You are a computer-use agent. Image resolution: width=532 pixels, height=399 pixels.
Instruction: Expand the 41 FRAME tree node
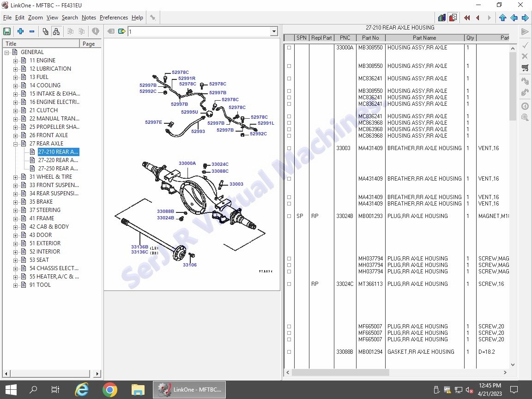coord(15,219)
